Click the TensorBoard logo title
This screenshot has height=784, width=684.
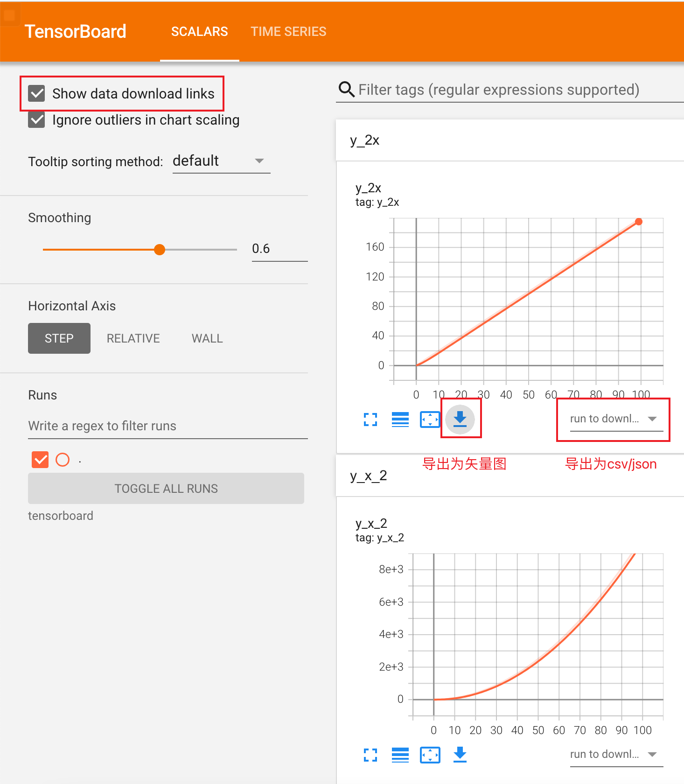tap(76, 32)
